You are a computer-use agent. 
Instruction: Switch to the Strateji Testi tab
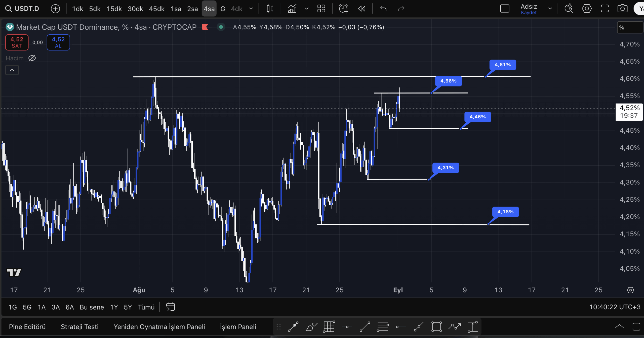click(80, 327)
